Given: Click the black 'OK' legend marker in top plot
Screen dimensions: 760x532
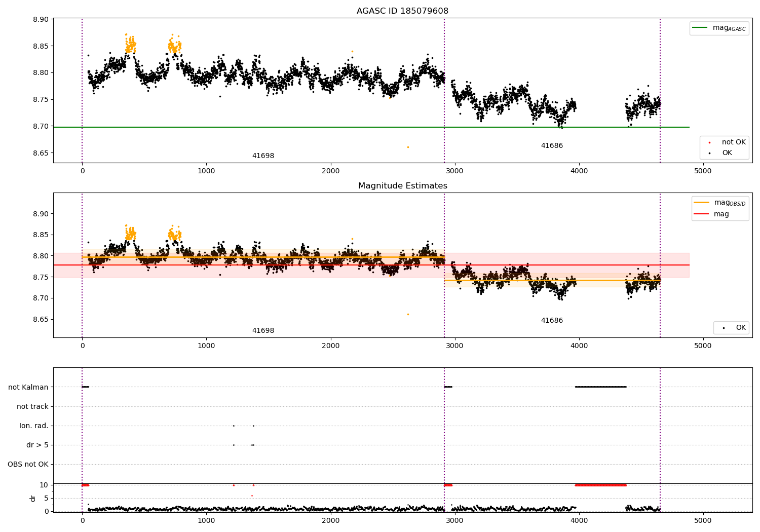Looking at the screenshot, I should [709, 153].
